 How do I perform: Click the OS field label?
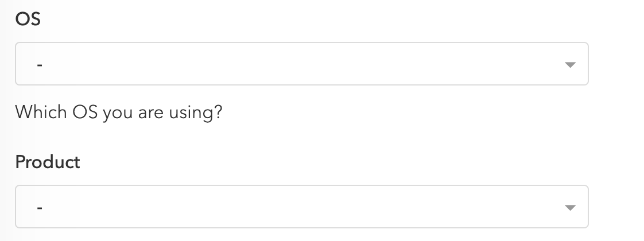[28, 19]
